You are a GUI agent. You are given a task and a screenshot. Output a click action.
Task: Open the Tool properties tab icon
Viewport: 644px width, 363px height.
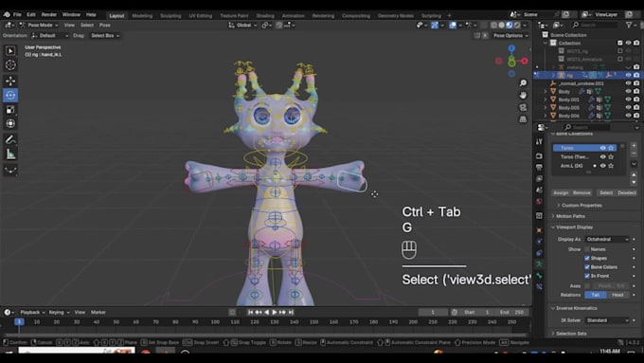pyautogui.click(x=539, y=141)
